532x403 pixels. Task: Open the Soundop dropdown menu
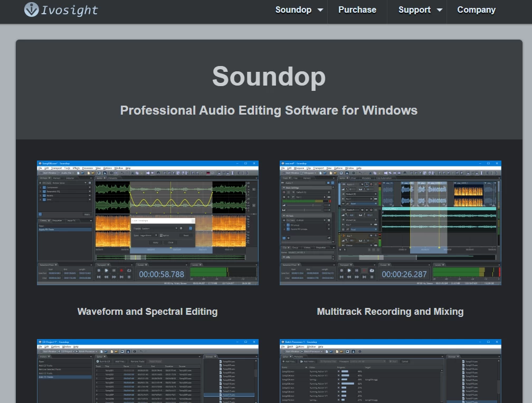[x=299, y=10]
